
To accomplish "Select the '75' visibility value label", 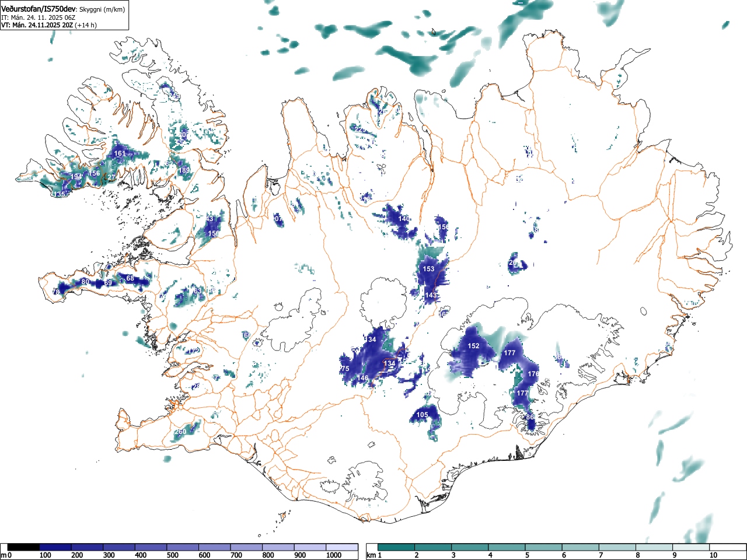I will (x=345, y=369).
